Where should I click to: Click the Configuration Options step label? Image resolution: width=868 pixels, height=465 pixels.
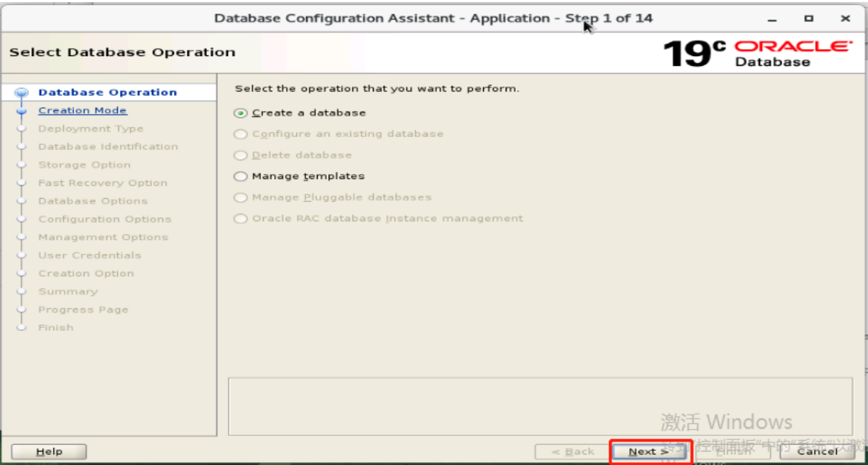tap(105, 219)
